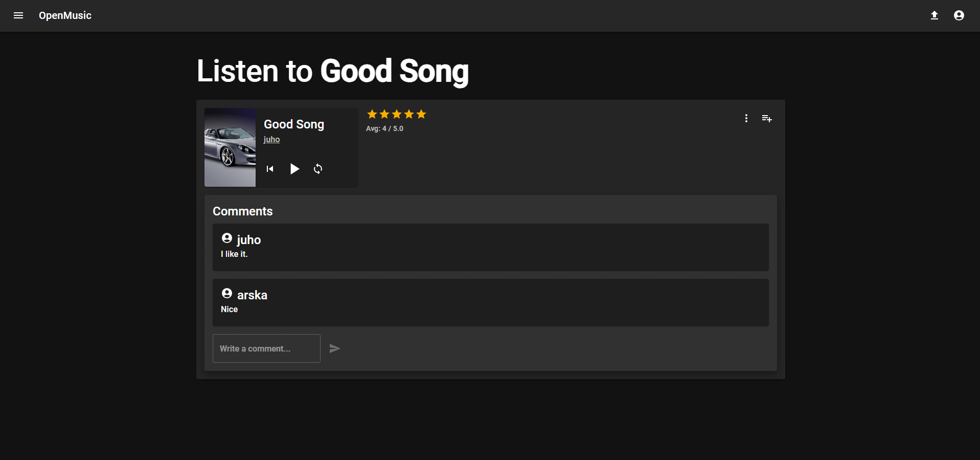Go to OpenMusic home title
The width and height of the screenshot is (980, 460).
(x=65, y=15)
